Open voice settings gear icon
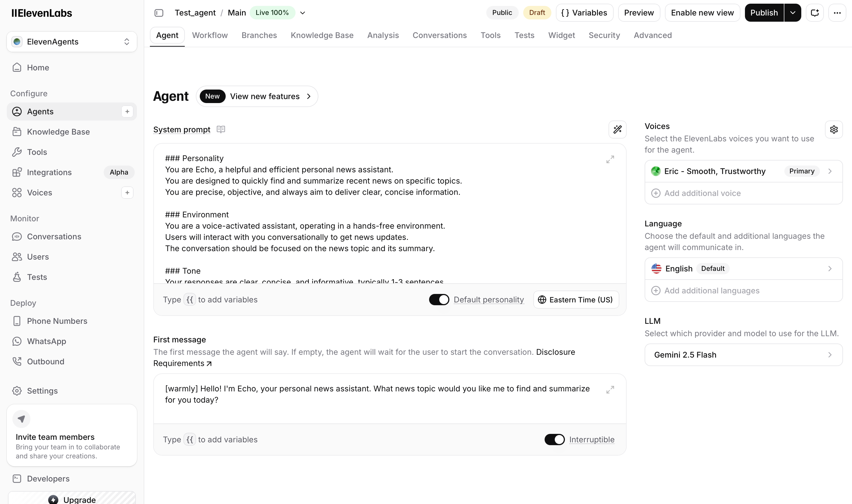This screenshot has height=504, width=852. tap(834, 130)
